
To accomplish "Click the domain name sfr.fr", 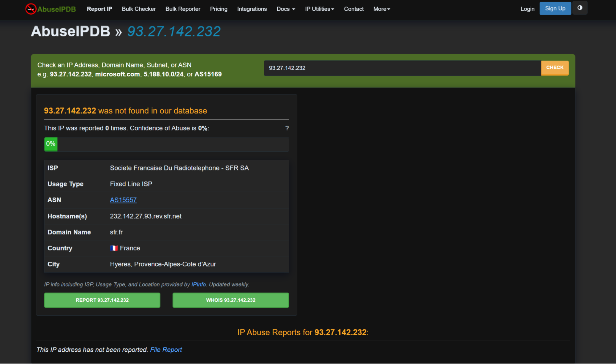I will [x=116, y=232].
